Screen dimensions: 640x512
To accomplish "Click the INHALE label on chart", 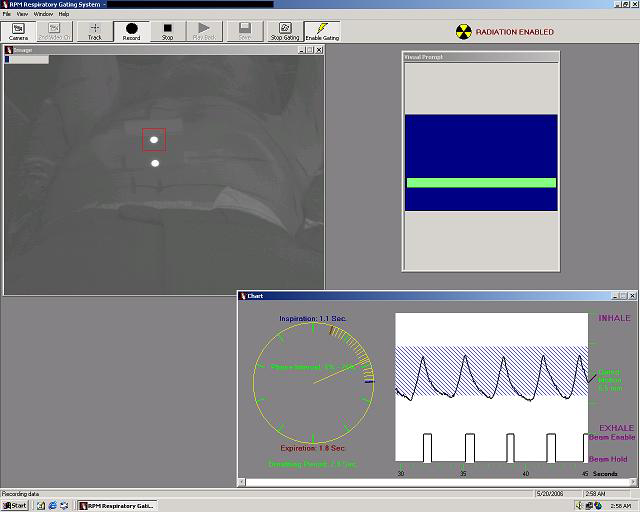I will (614, 318).
